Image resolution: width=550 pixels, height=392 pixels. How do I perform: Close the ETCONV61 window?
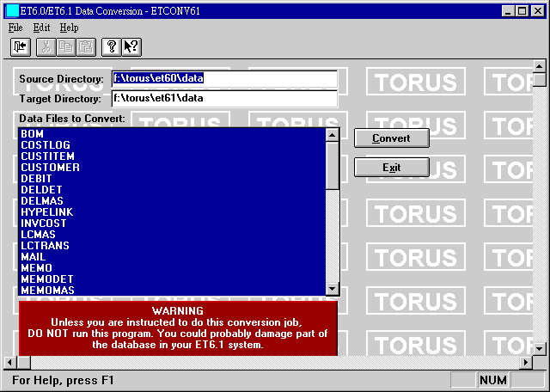[537, 11]
